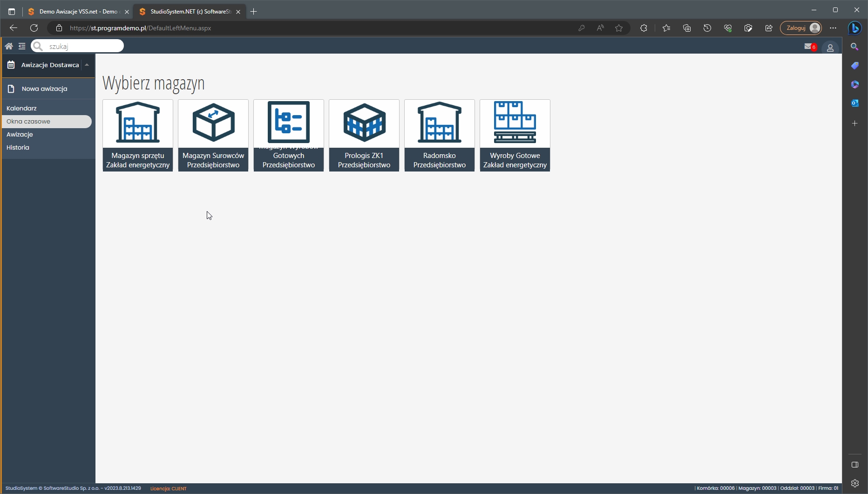The image size is (868, 494).
Task: Select Wyroby Gotowe warehouse tile
Action: coord(515,135)
